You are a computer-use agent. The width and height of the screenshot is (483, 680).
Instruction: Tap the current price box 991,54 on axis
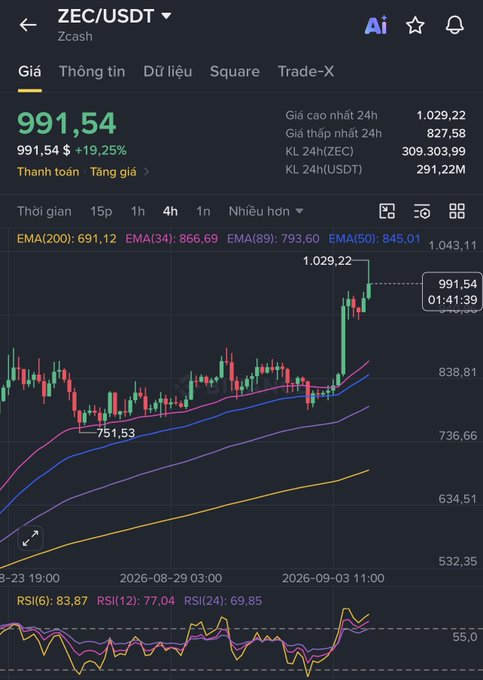pos(452,291)
